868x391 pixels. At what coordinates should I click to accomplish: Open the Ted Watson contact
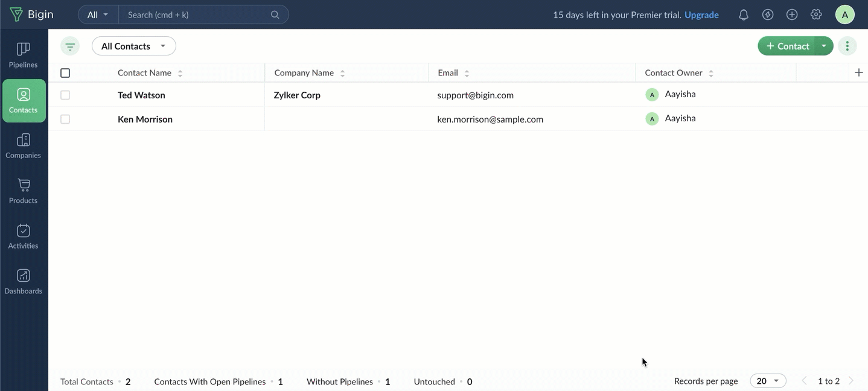point(141,95)
